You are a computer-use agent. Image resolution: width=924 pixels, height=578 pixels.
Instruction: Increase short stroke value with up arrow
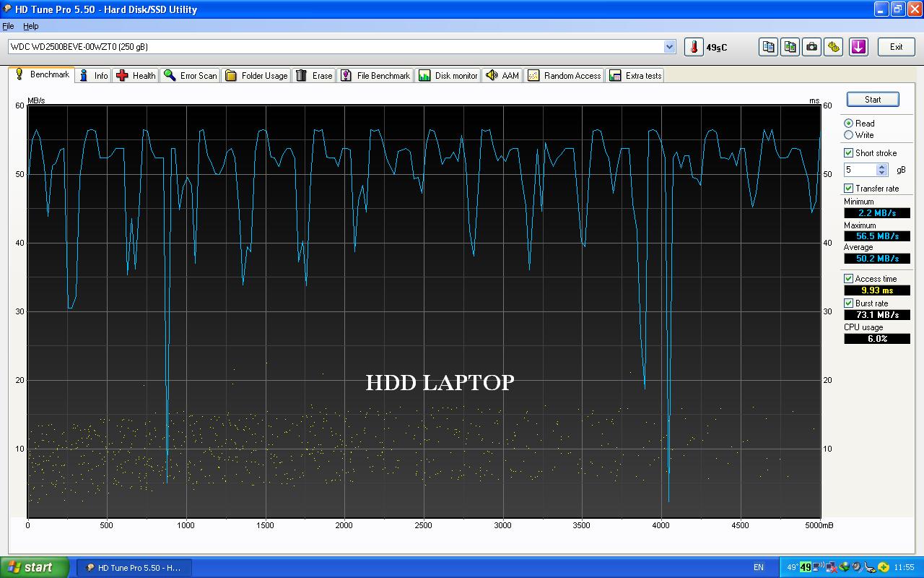tap(881, 167)
